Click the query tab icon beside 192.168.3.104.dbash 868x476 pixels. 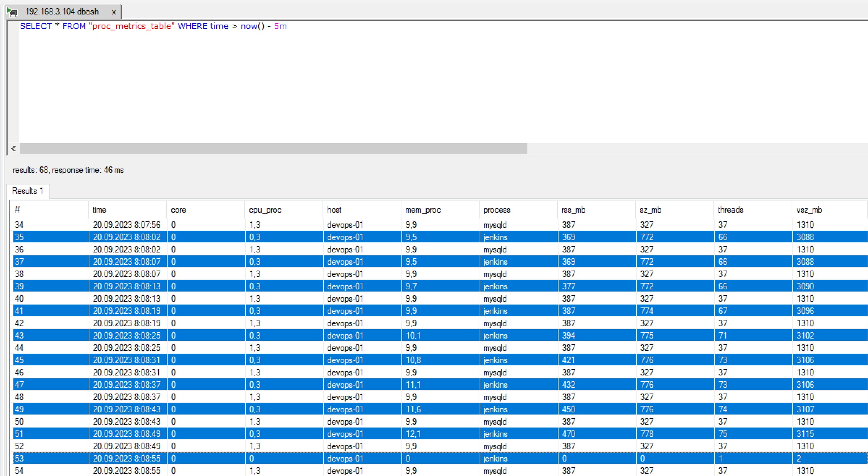click(x=12, y=13)
